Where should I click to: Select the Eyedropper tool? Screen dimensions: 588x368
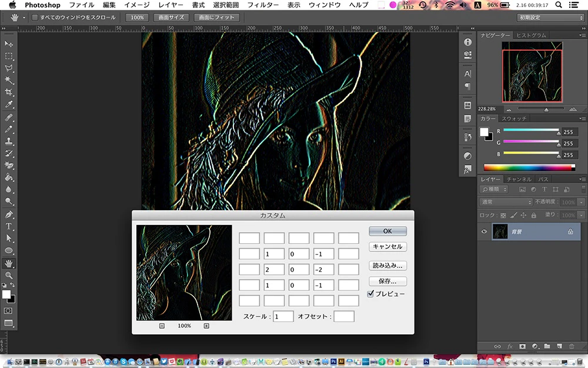[8, 104]
